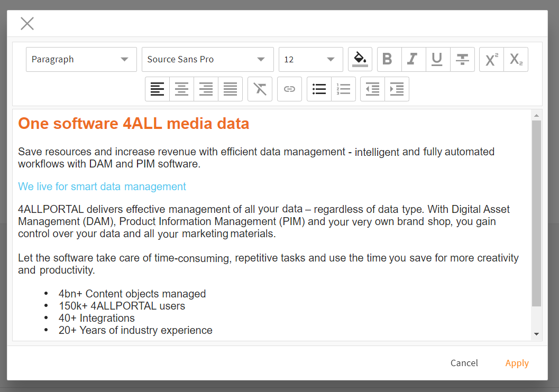Click the paragraph starting '4ALLPORTAL delivers effective'
The image size is (559, 392).
tap(264, 221)
